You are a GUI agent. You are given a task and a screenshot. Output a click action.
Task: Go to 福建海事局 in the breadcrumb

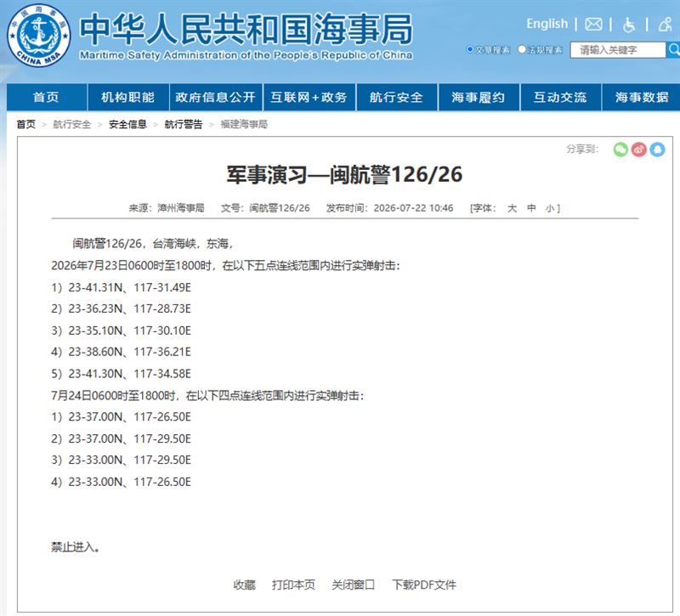[x=244, y=124]
